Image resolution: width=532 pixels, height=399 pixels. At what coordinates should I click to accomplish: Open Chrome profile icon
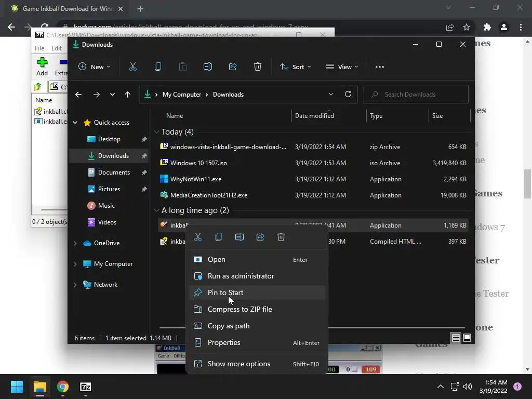click(504, 27)
